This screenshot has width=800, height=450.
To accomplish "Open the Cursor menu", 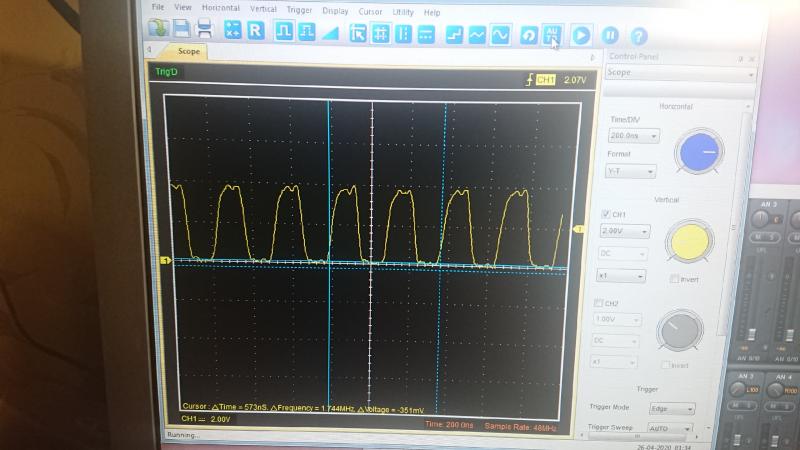I will 371,11.
